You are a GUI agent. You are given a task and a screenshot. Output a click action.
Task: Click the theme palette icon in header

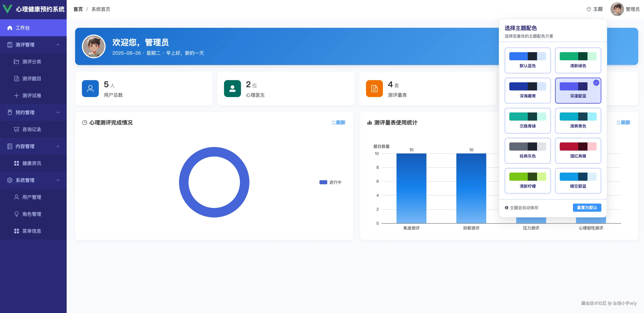pos(589,9)
